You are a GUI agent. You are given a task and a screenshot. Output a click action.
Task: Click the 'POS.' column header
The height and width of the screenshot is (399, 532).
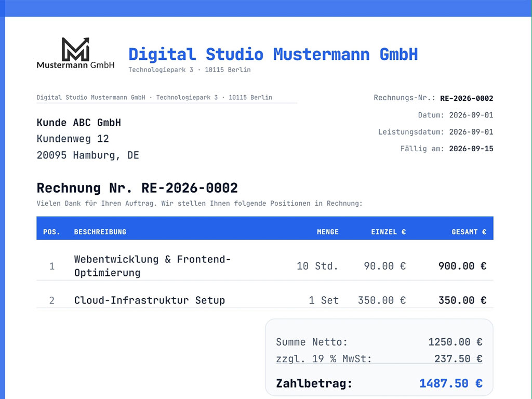pos(51,232)
